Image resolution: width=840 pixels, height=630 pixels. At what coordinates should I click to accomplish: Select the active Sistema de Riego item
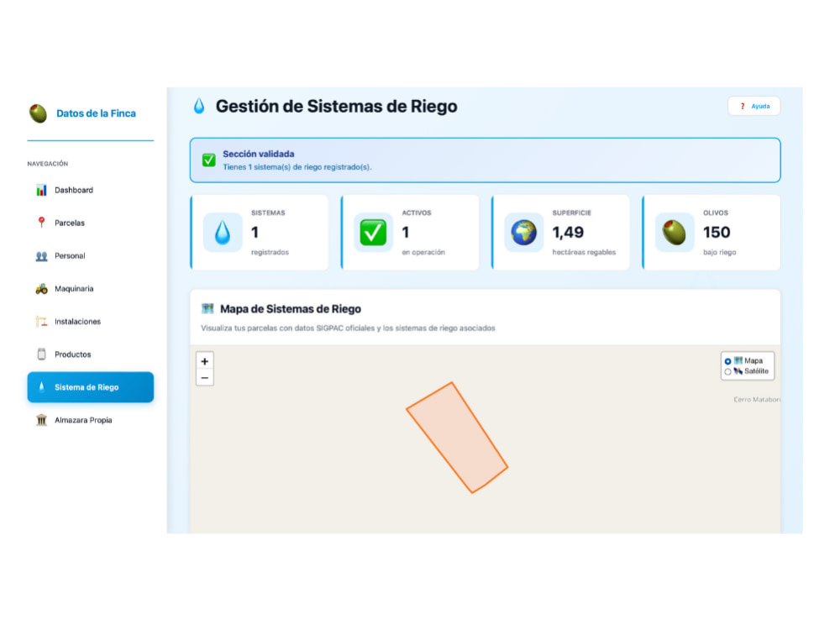(x=91, y=387)
